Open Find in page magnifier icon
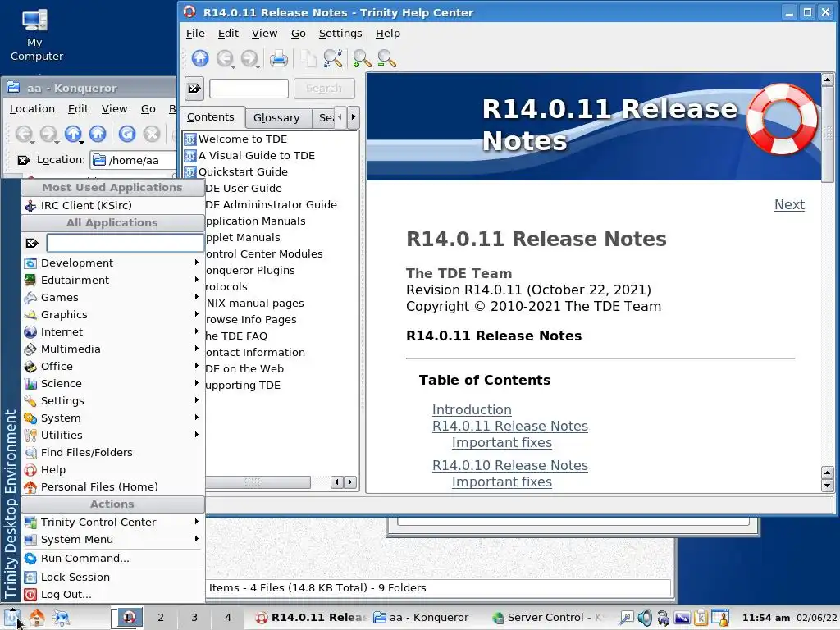The height and width of the screenshot is (630, 840). coord(333,58)
